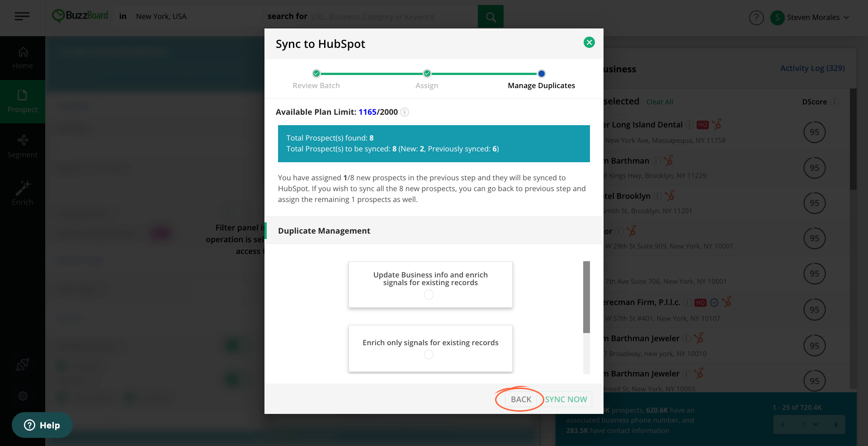
Task: Go to the Review Batch step
Action: [x=316, y=85]
